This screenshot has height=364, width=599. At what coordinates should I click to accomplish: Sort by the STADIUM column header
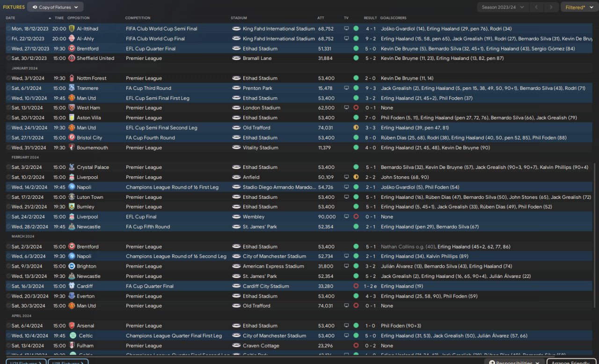coord(239,18)
